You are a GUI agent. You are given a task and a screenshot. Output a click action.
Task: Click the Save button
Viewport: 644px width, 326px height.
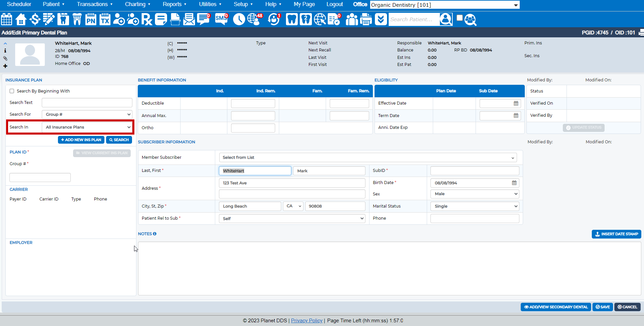603,307
